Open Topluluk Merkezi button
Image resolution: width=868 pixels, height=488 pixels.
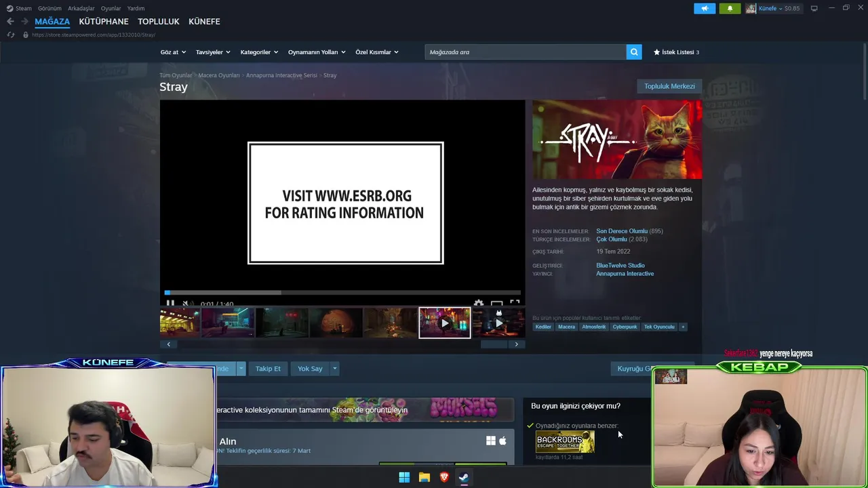point(669,86)
